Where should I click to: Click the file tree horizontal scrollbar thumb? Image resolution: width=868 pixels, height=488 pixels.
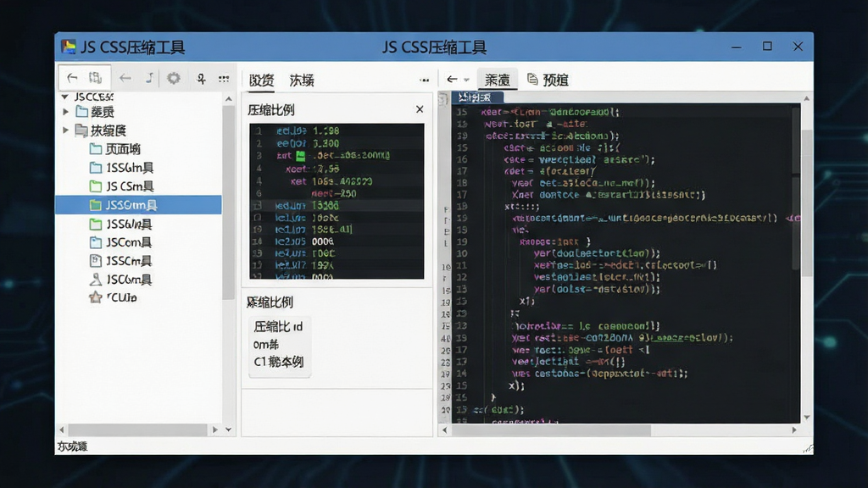tap(138, 430)
